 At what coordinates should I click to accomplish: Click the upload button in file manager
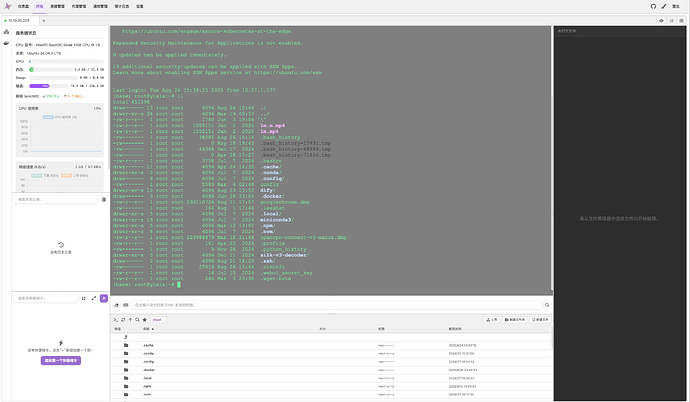492,320
